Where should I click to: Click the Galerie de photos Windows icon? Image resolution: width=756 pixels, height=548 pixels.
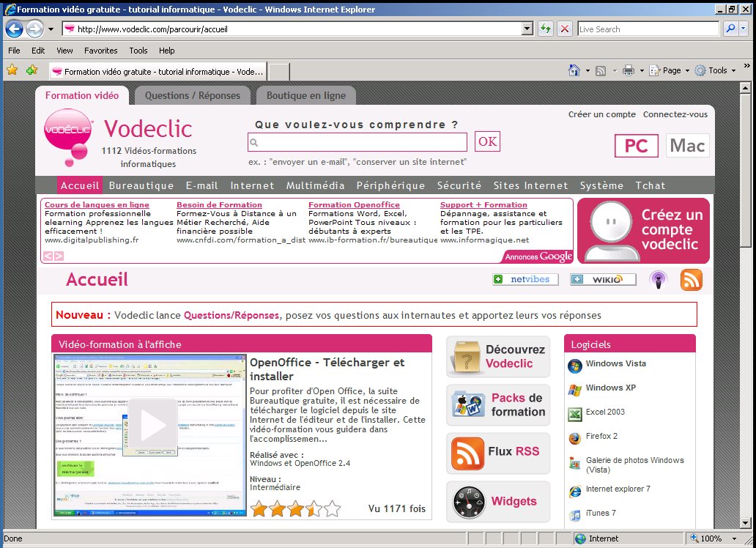(x=575, y=464)
